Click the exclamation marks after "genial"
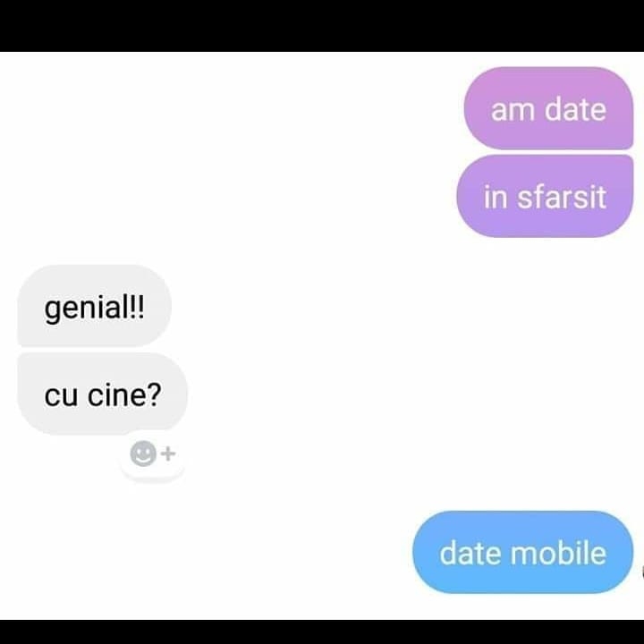Image resolution: width=644 pixels, height=644 pixels. pos(136,307)
